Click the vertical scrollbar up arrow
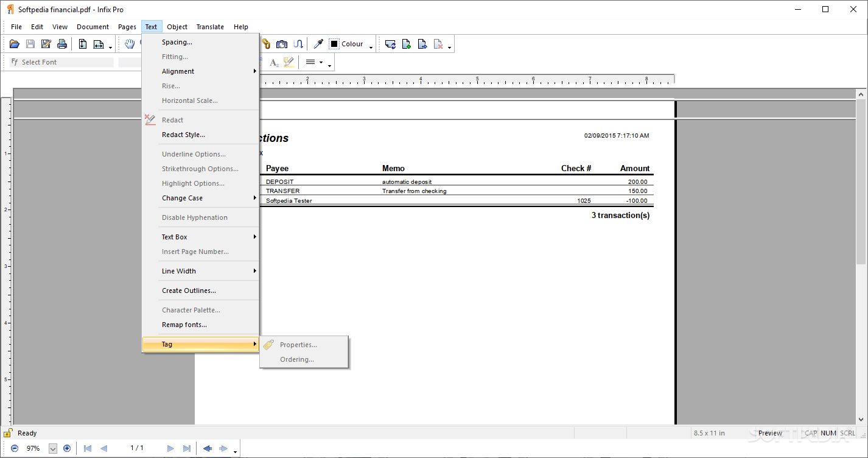 coord(861,95)
